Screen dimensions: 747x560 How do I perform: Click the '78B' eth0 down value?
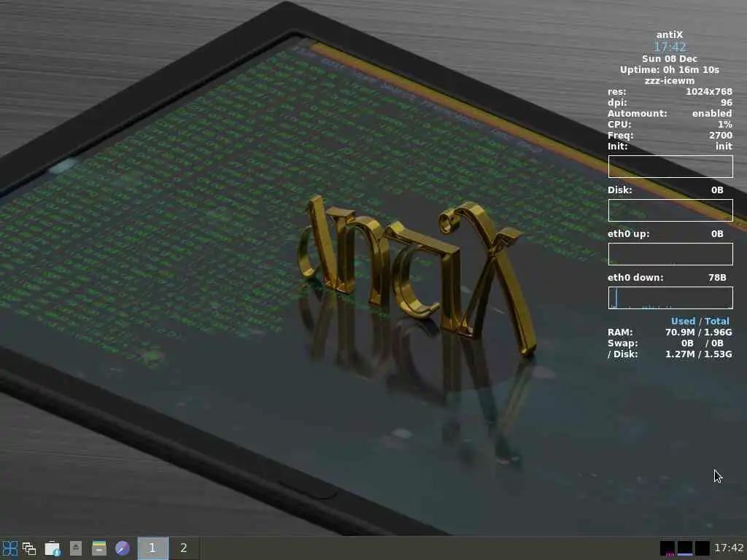coord(717,277)
